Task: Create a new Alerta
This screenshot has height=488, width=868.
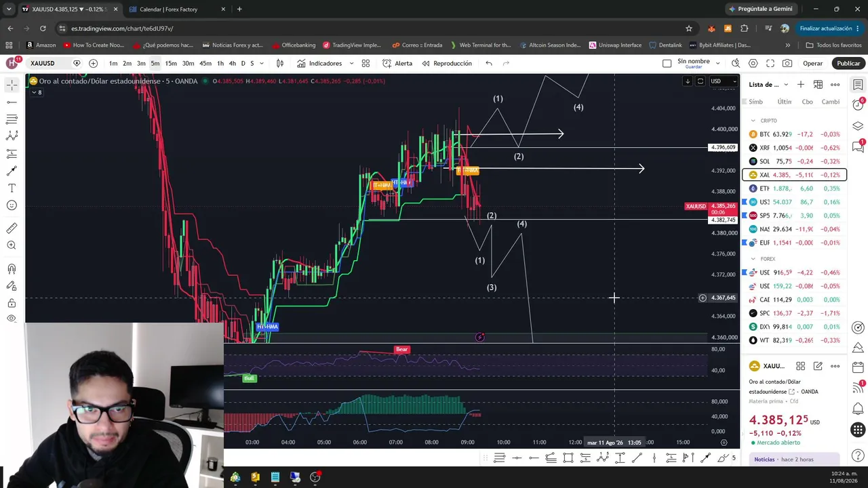Action: [x=397, y=63]
